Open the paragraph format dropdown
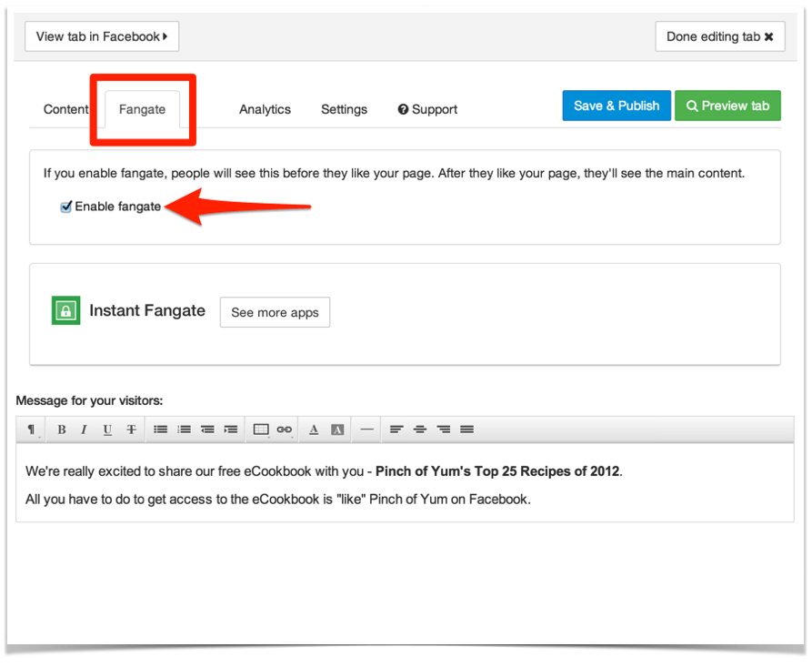The width and height of the screenshot is (812, 667). (32, 430)
